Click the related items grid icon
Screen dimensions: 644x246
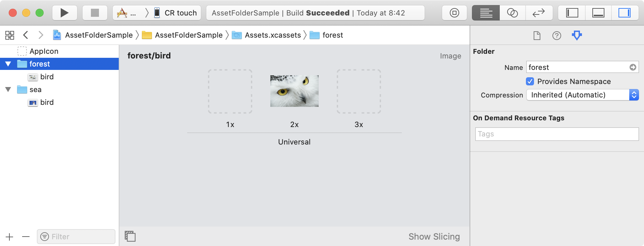click(x=10, y=35)
